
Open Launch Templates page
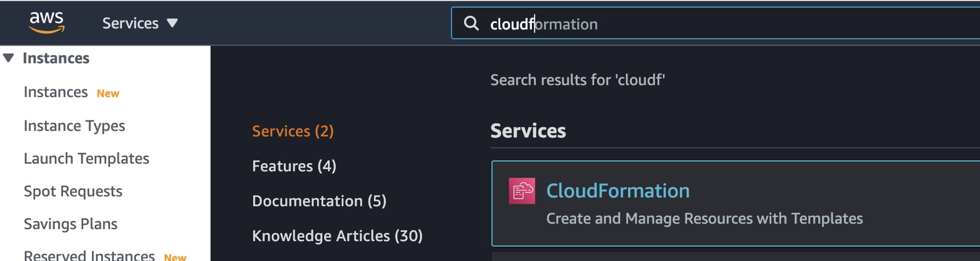(86, 158)
